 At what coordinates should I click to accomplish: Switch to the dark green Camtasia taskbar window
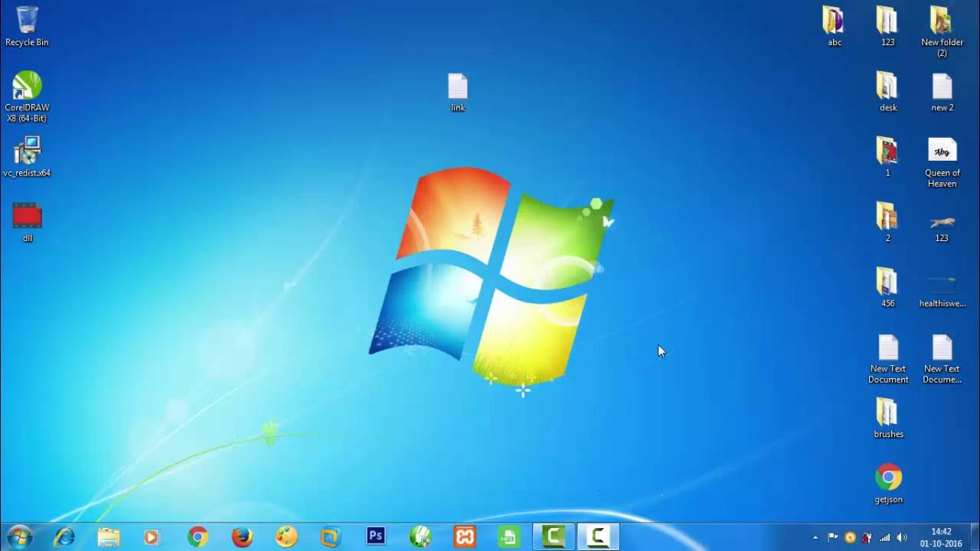(554, 537)
